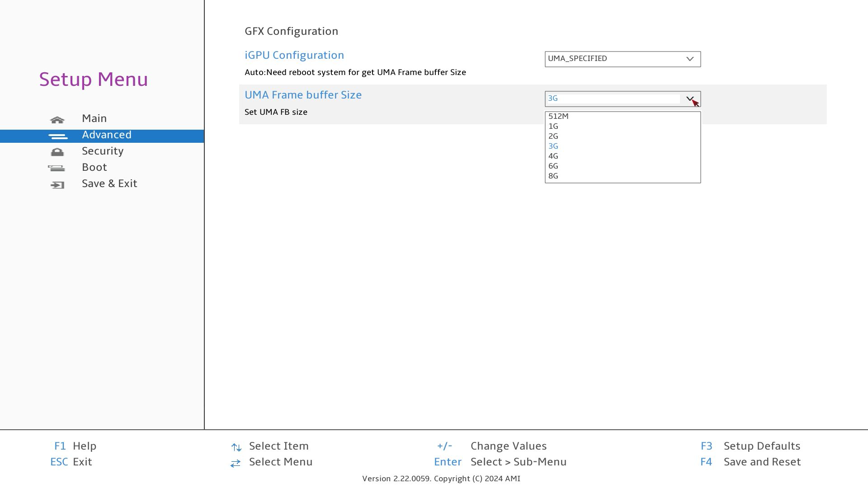The width and height of the screenshot is (868, 488).
Task: Click the iGPU Configuration setting label
Action: pyautogui.click(x=294, y=55)
